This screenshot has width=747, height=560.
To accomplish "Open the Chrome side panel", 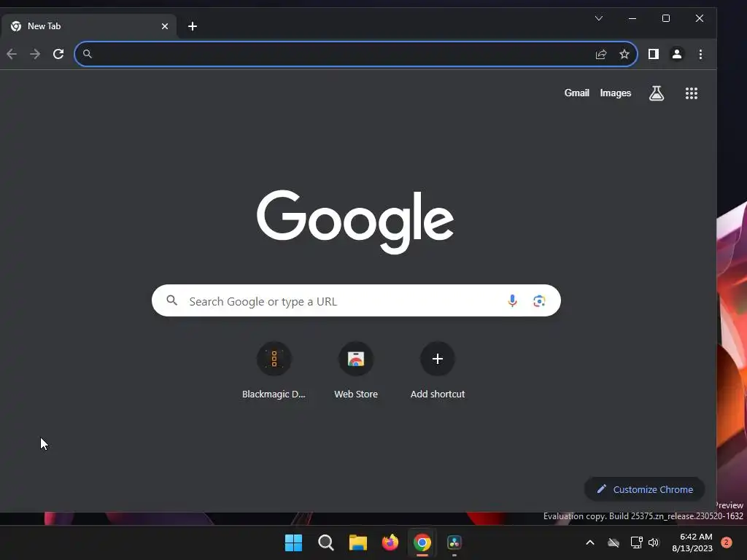I will [x=654, y=54].
